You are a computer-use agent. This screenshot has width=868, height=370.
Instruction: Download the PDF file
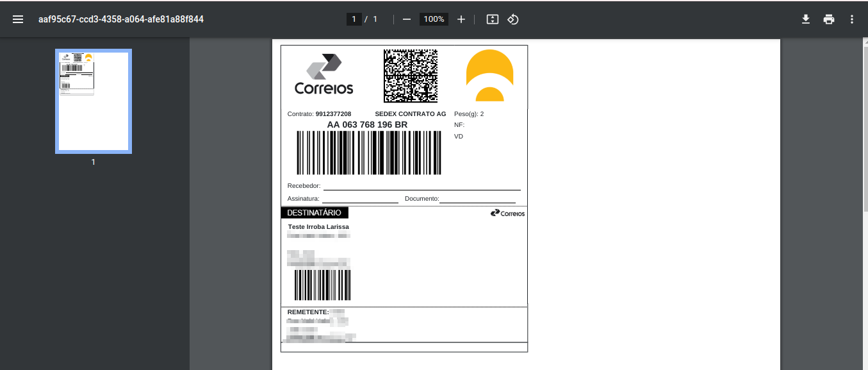click(806, 19)
